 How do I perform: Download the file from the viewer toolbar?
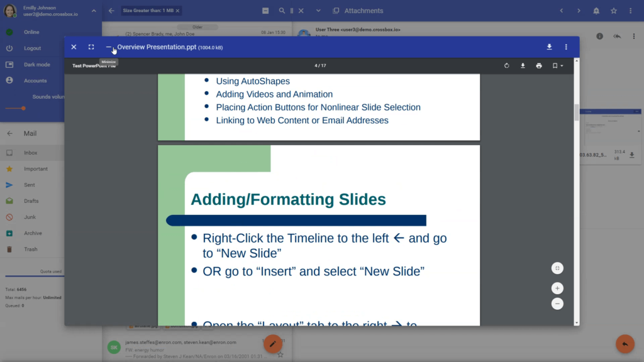pyautogui.click(x=523, y=66)
